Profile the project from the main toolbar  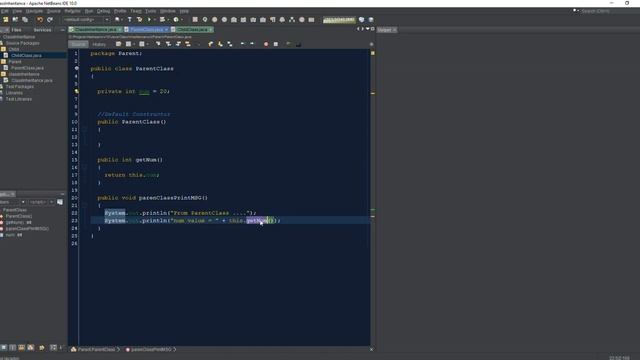coord(176,20)
